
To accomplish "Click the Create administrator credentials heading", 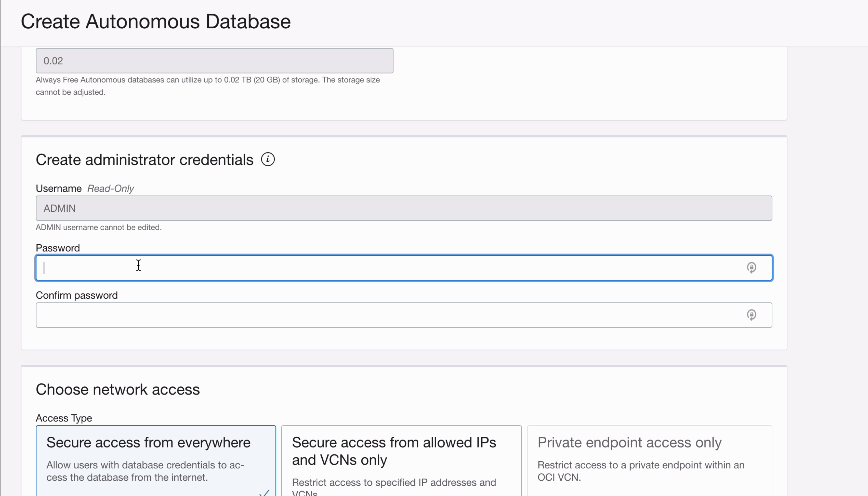I will pyautogui.click(x=145, y=160).
